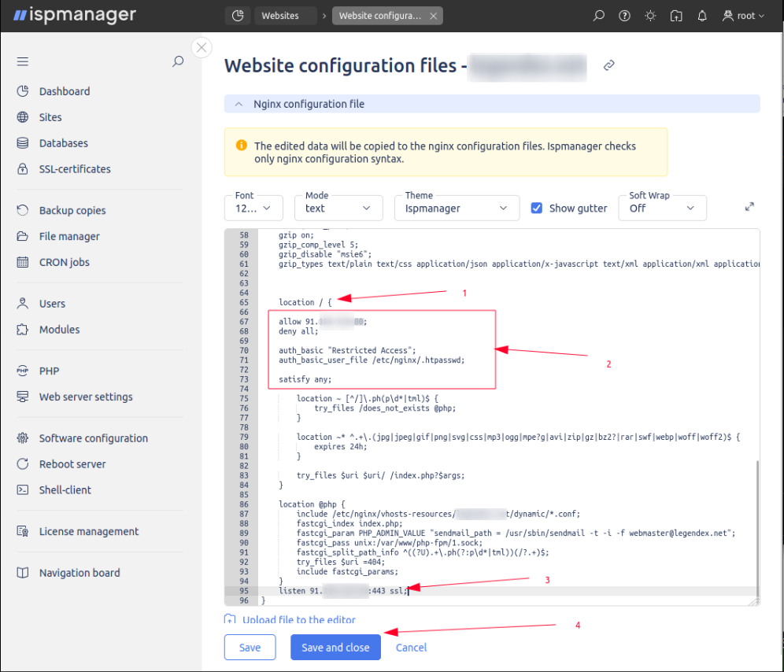The height and width of the screenshot is (672, 784).
Task: Open the help question mark icon
Action: [x=624, y=16]
